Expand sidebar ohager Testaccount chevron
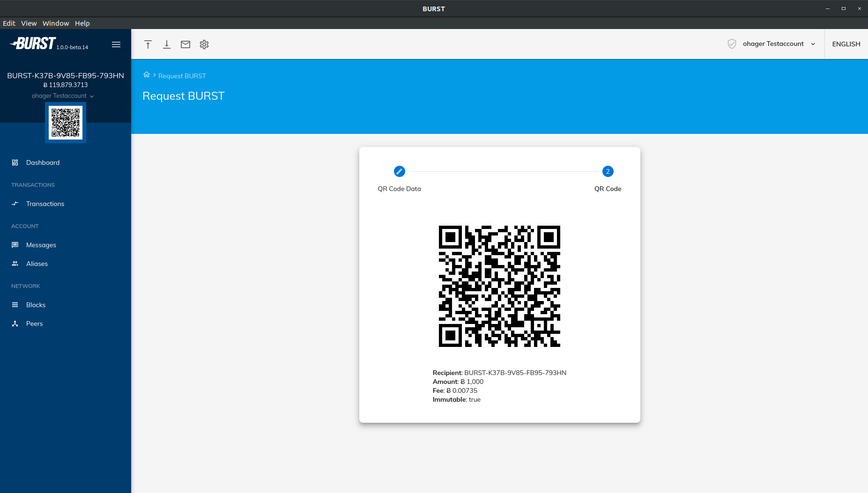Image resolution: width=868 pixels, height=493 pixels. coord(92,96)
